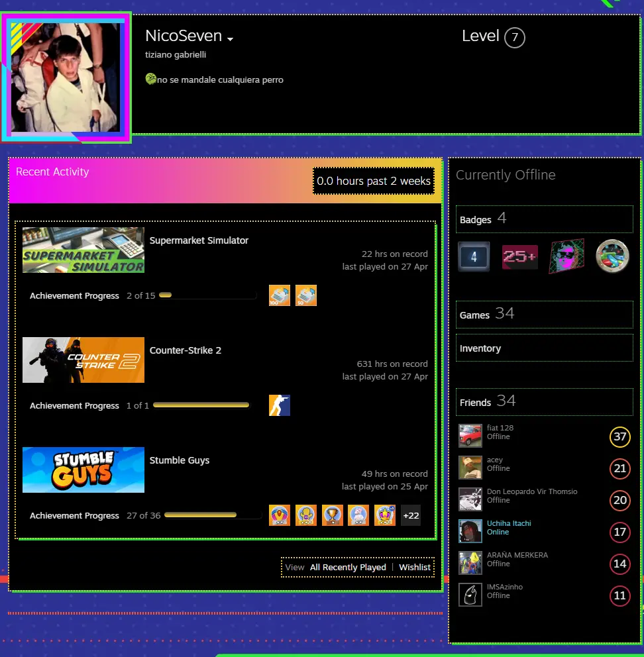The image size is (644, 657).
Task: Open the NicoSeven name history dropdown arrow
Action: click(x=230, y=39)
